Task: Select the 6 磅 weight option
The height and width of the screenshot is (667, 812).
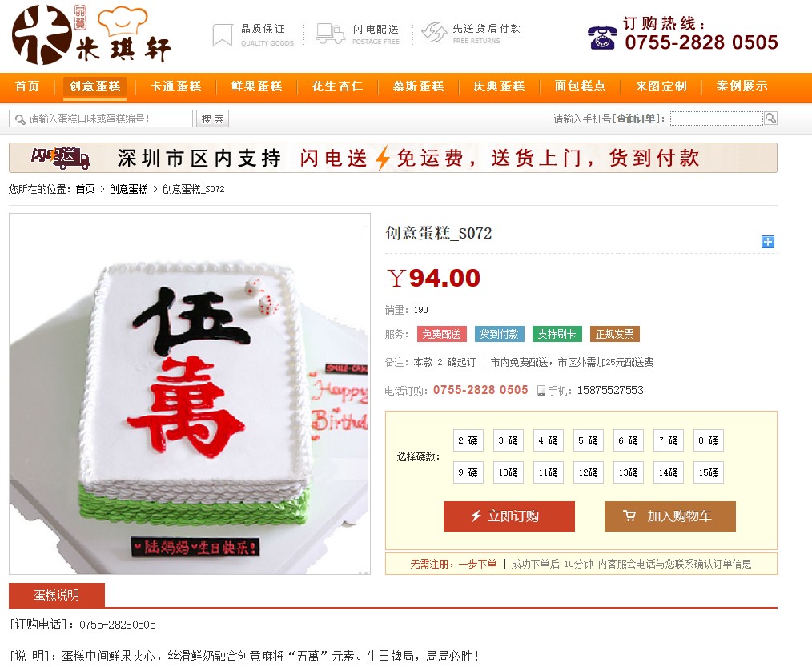Action: (x=628, y=440)
